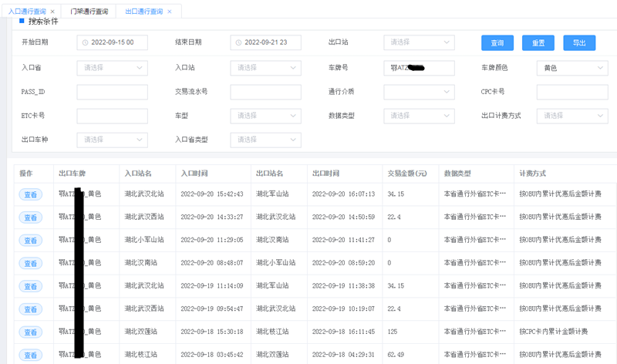Select exit time 2022-09-19 11:38:38 cell

pos(343,285)
